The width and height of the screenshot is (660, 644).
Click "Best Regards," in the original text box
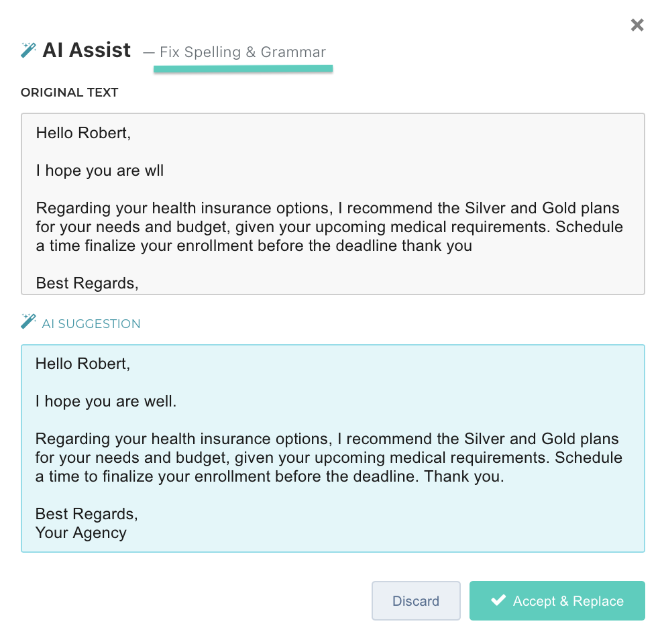coord(87,283)
